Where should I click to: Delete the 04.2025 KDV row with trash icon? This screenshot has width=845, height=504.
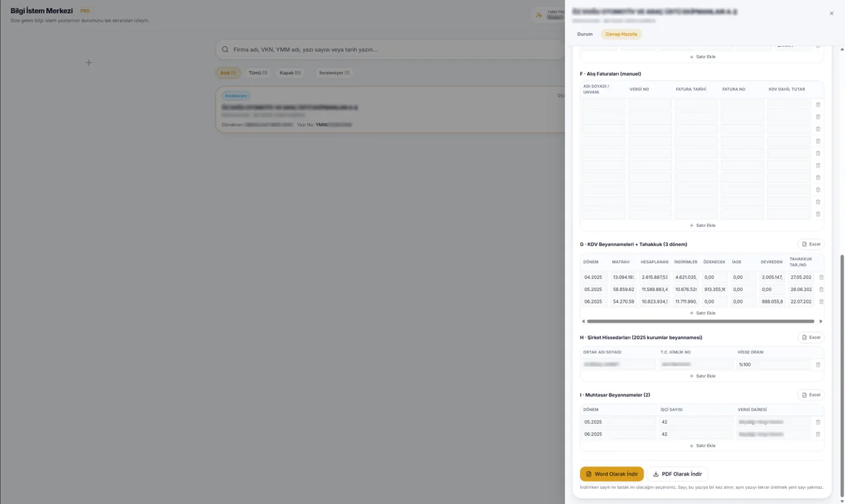[821, 277]
